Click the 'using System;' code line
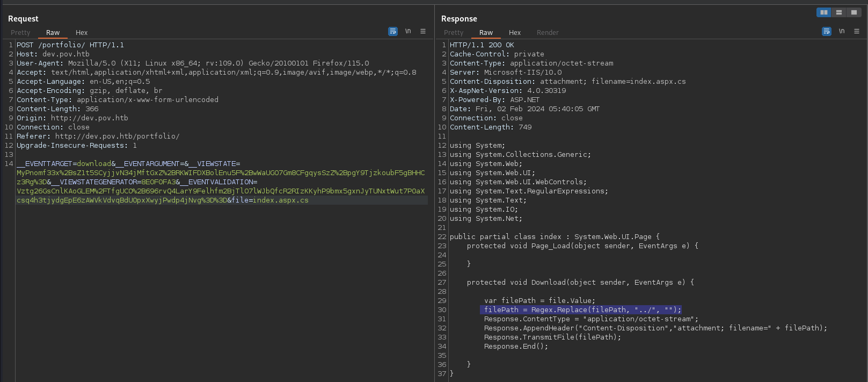 point(478,146)
